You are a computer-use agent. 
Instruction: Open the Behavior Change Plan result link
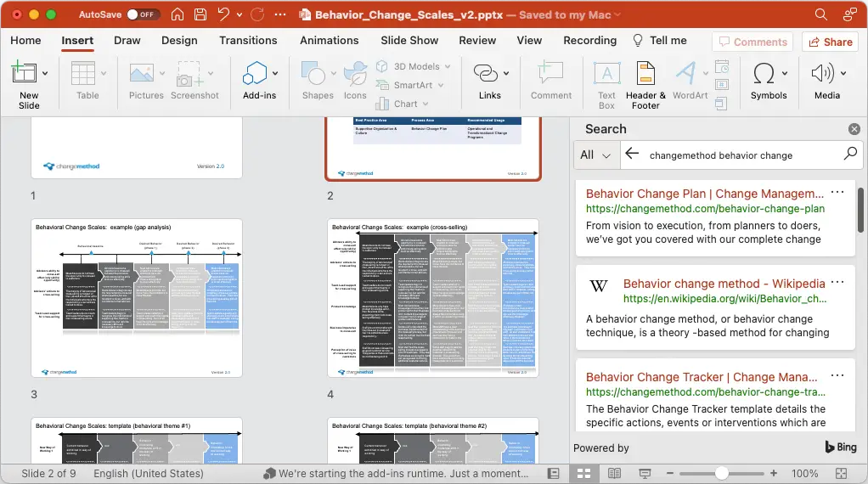705,194
